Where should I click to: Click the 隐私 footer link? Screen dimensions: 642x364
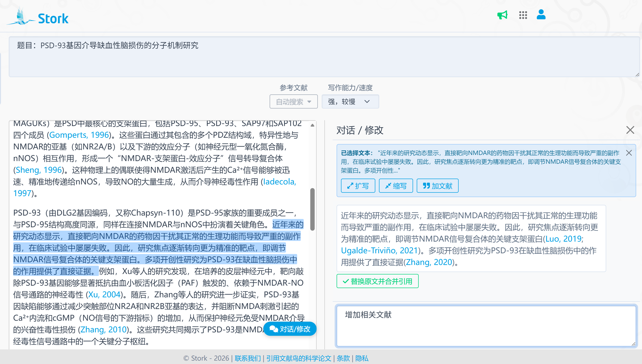pyautogui.click(x=361, y=358)
